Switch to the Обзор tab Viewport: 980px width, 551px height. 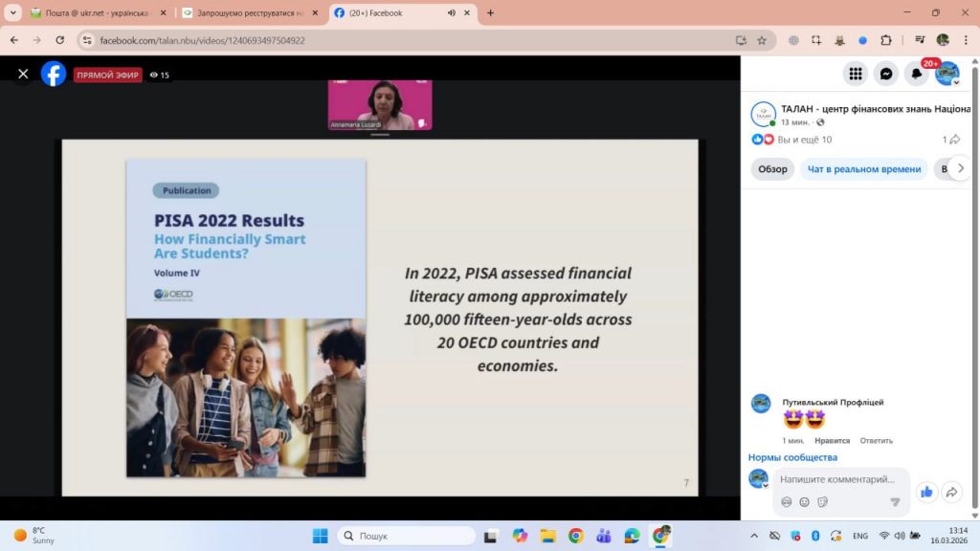(772, 169)
